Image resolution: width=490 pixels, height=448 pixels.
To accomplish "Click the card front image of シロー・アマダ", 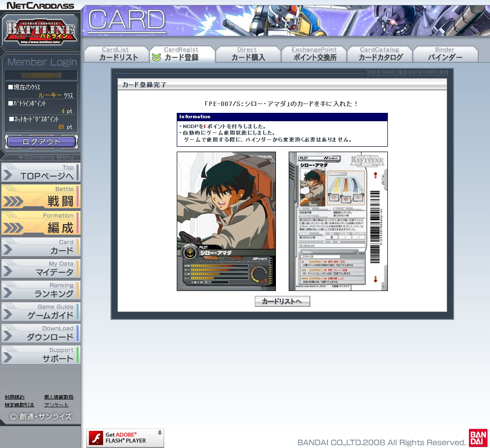I will (x=226, y=221).
